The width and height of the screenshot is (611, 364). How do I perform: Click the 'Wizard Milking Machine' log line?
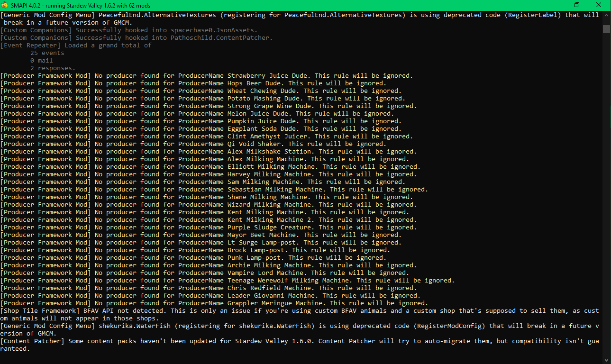pyautogui.click(x=209, y=205)
